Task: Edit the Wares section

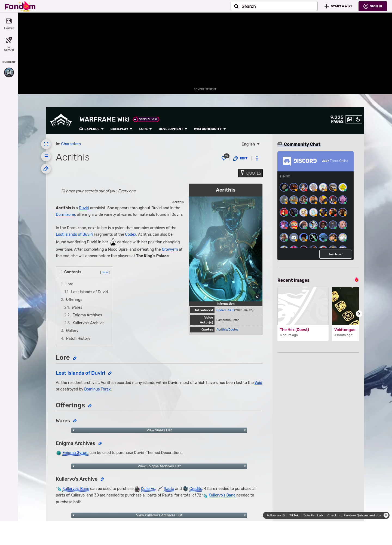Action: [x=75, y=421]
